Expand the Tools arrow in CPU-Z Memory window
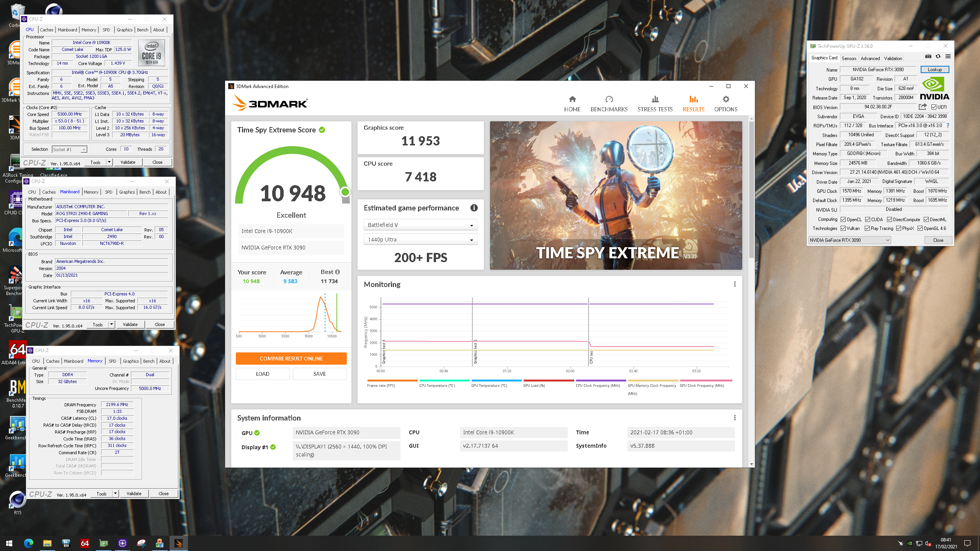The width and height of the screenshot is (980, 551). (x=115, y=494)
